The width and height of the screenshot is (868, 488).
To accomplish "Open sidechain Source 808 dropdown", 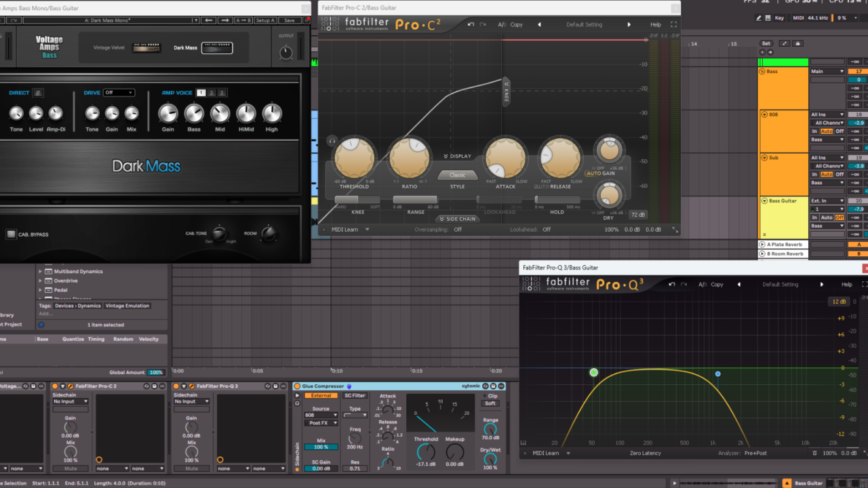I will click(321, 415).
